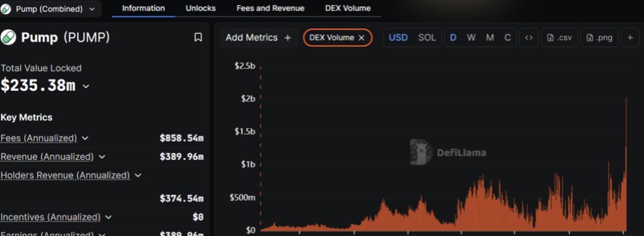Viewport: 644px width, 236px height.
Task: Click the Pump logo beside the PUMP title
Action: click(8, 37)
